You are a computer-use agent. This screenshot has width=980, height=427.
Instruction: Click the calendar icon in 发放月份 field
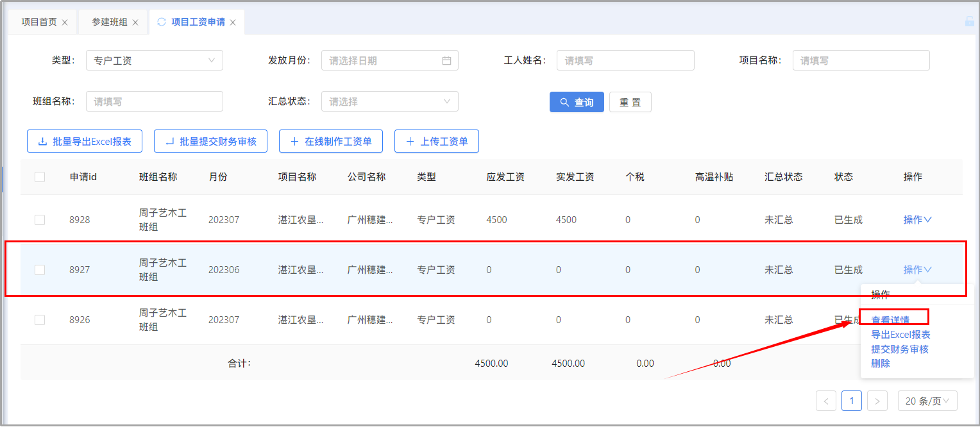coord(446,61)
